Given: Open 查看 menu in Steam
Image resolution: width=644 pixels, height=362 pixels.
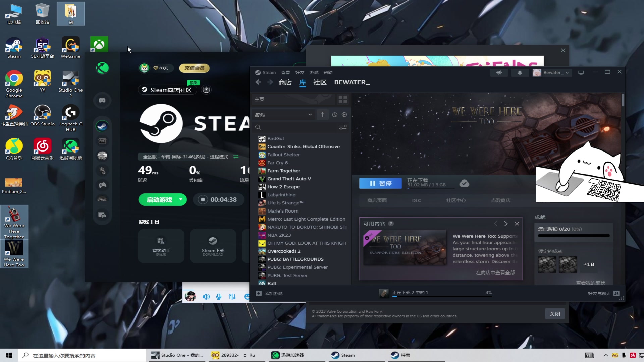Looking at the screenshot, I should click(x=285, y=73).
